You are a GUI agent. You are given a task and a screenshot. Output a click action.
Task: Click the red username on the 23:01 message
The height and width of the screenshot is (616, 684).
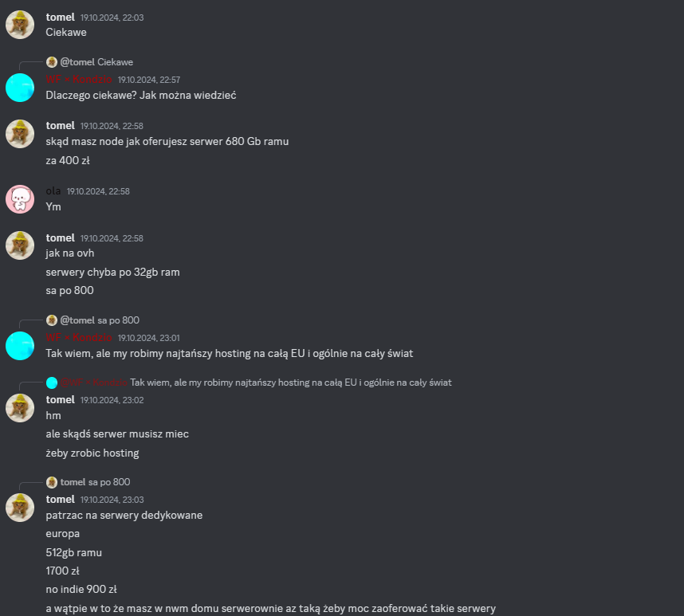79,337
